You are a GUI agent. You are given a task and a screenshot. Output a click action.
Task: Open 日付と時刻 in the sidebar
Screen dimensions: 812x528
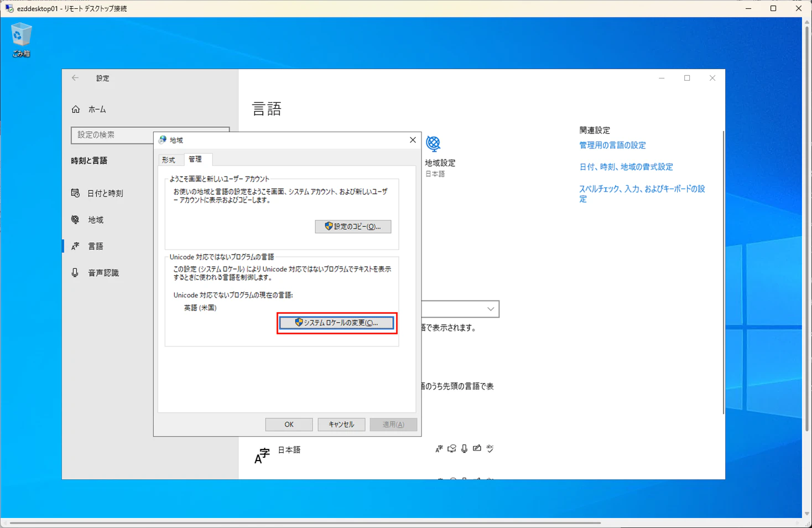tap(97, 193)
